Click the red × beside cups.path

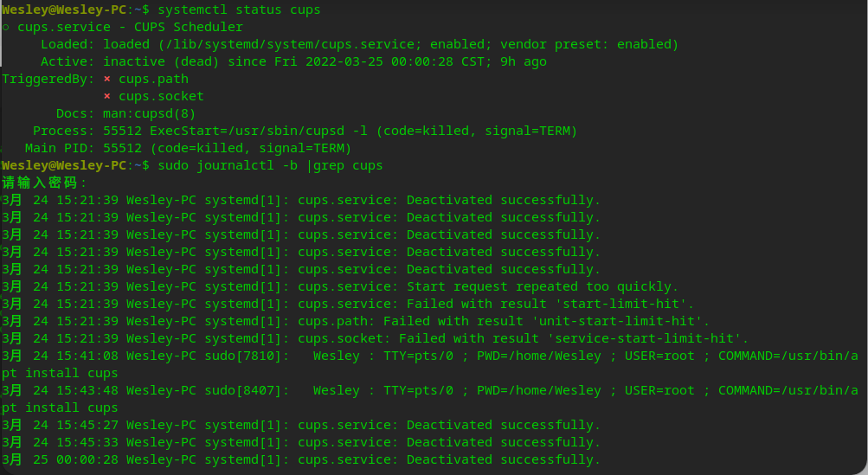(x=107, y=79)
